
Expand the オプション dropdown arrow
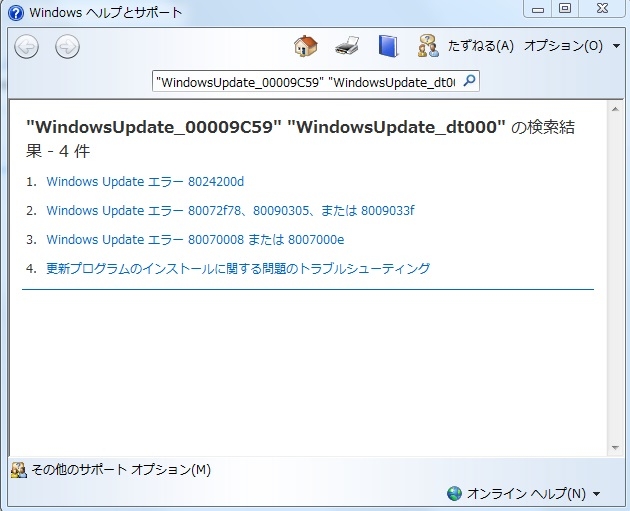click(616, 46)
